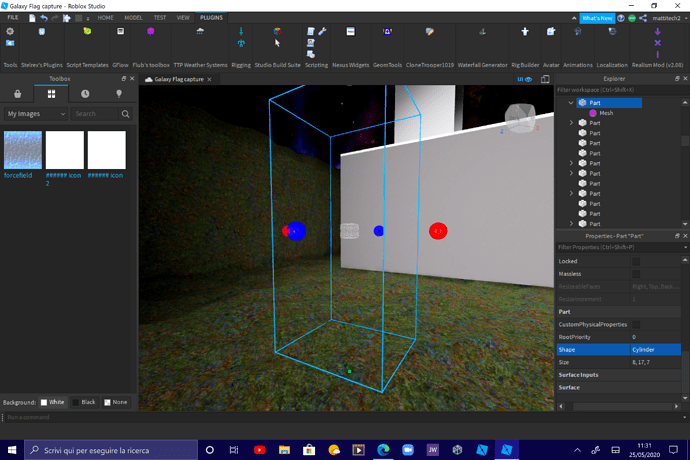
Task: Open the plugins folder icon under Tools
Action: [10, 43]
